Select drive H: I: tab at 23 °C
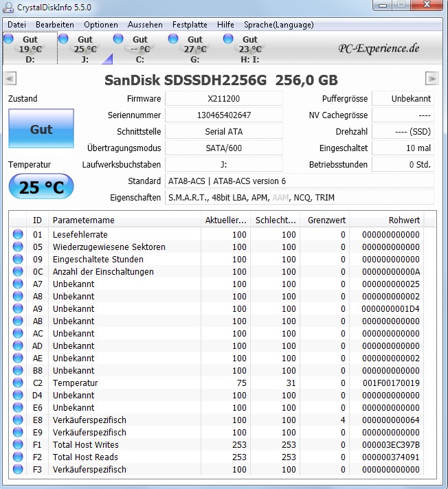448x489 pixels. [x=250, y=48]
